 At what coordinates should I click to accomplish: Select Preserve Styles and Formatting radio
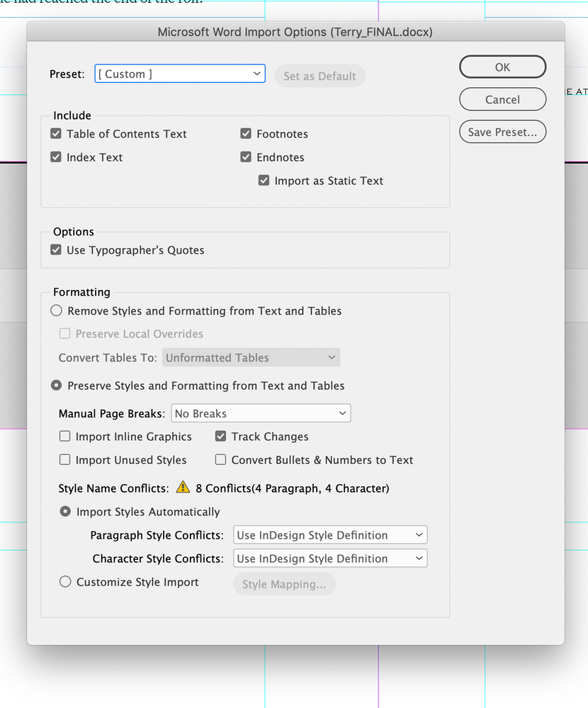click(x=57, y=385)
